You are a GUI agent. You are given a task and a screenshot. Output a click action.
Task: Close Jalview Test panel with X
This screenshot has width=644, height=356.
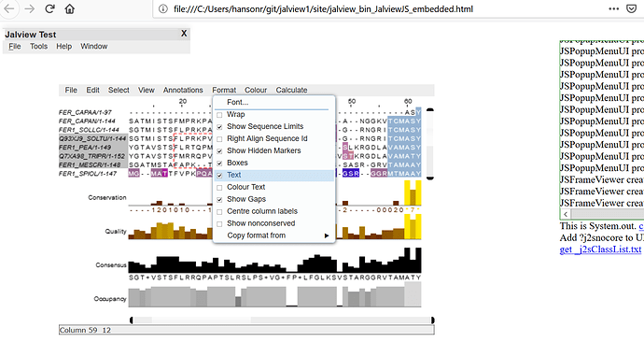[184, 34]
